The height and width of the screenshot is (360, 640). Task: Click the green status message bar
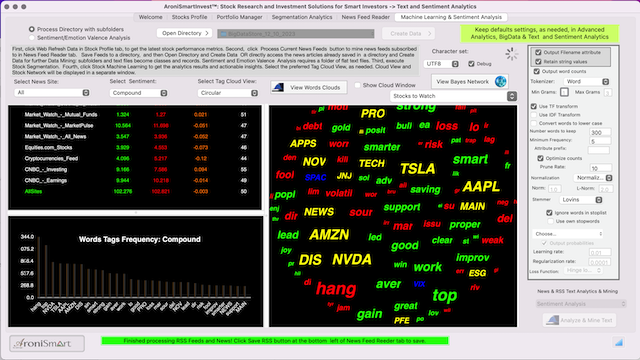pos(275,340)
